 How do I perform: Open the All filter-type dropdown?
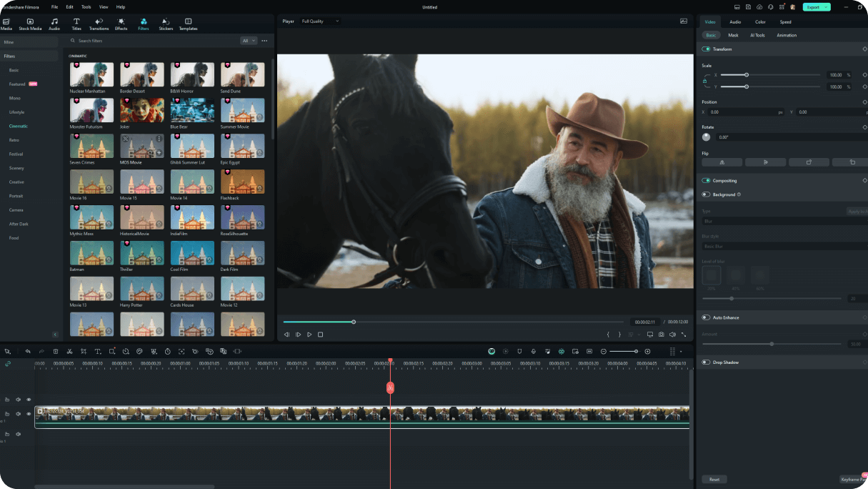point(248,41)
